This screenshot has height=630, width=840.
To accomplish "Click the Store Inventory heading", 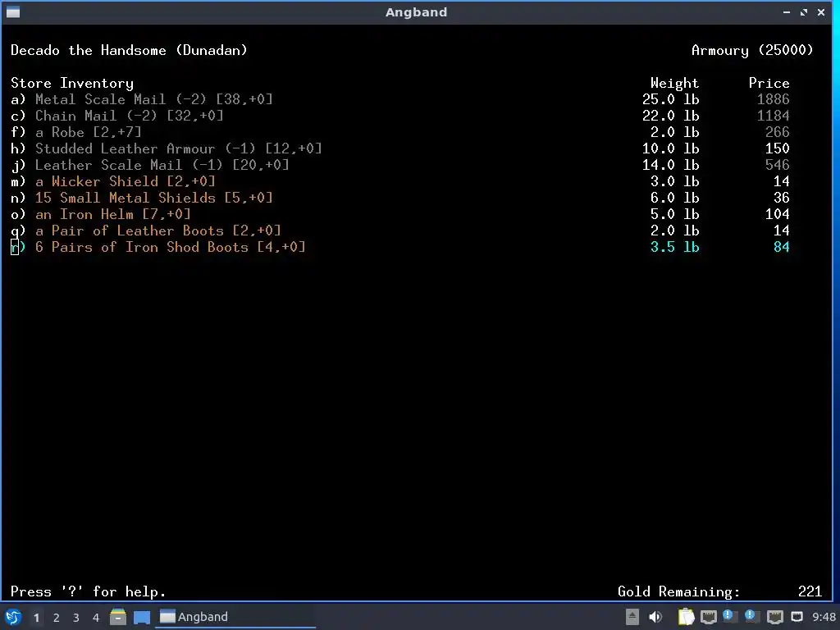I will tap(72, 83).
